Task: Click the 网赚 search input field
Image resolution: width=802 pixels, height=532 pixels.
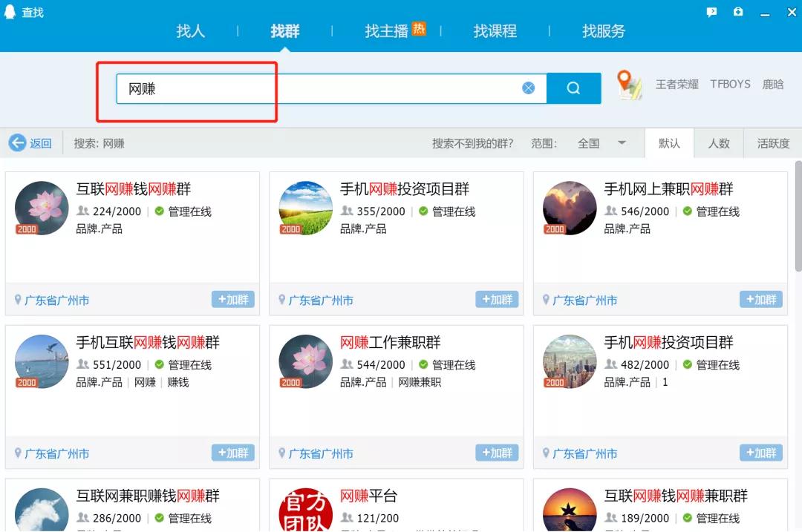Action: 319,89
